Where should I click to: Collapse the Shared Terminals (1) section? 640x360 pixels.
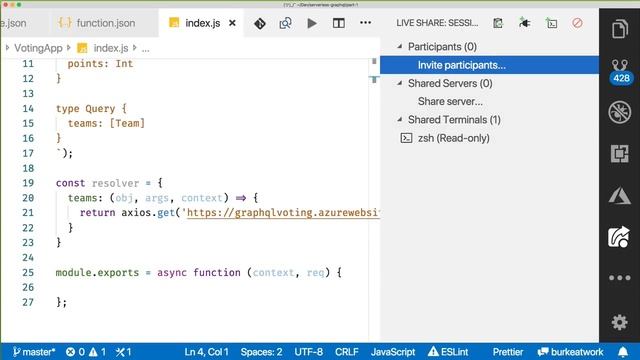pyautogui.click(x=400, y=120)
